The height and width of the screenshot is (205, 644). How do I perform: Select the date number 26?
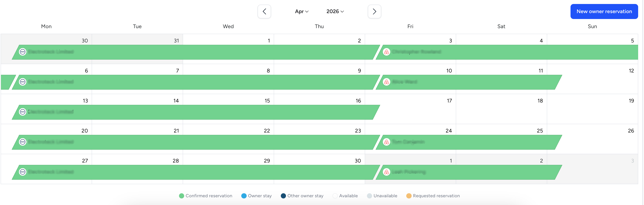click(x=631, y=131)
